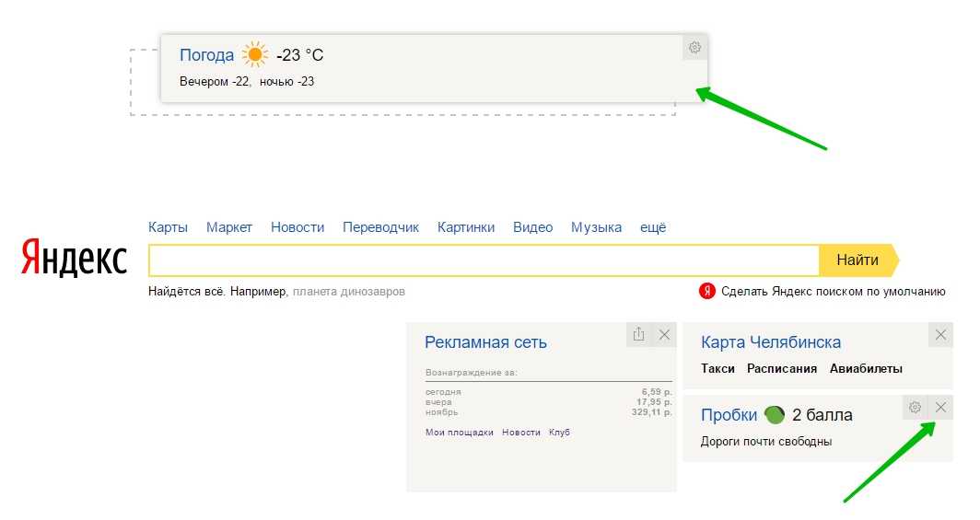Open settings gear on Пробки widget

tap(915, 408)
